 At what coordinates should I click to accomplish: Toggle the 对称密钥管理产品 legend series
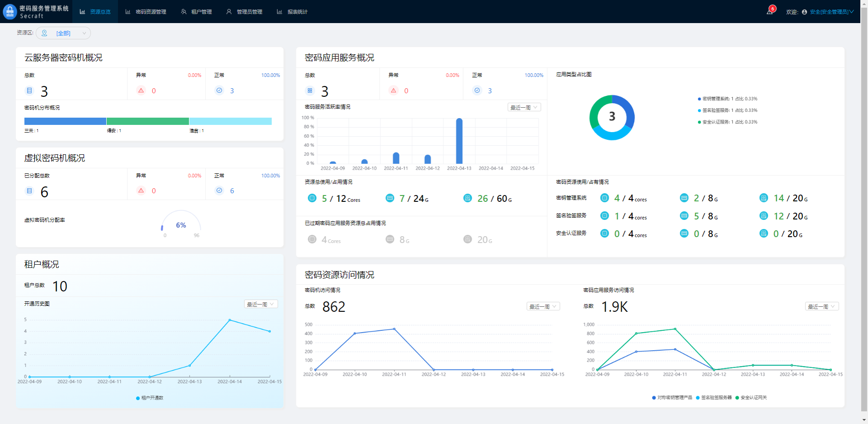coord(672,398)
